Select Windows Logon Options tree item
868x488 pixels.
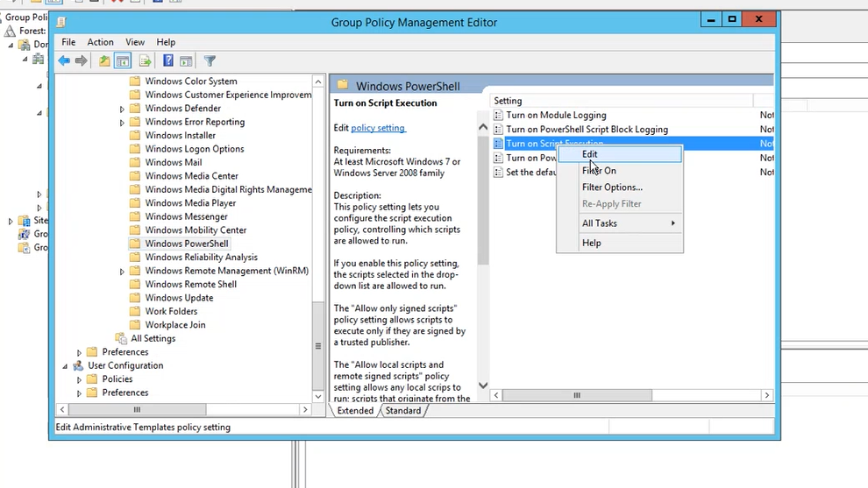(x=195, y=149)
